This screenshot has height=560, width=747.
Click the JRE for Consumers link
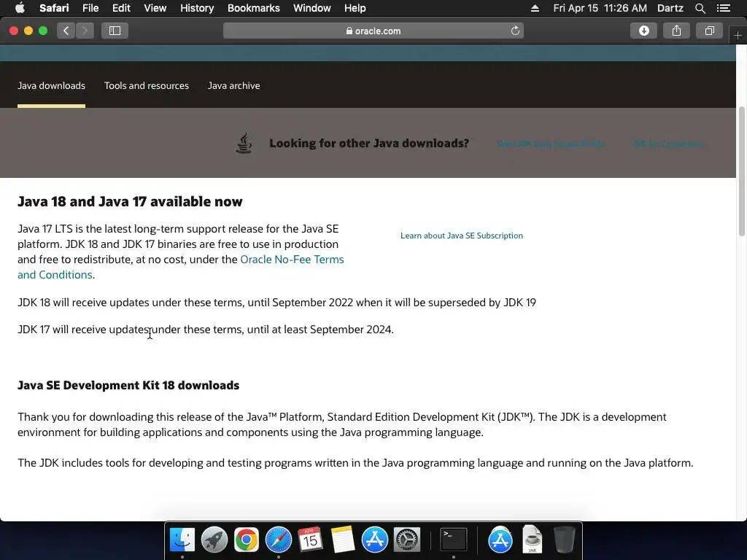click(669, 144)
